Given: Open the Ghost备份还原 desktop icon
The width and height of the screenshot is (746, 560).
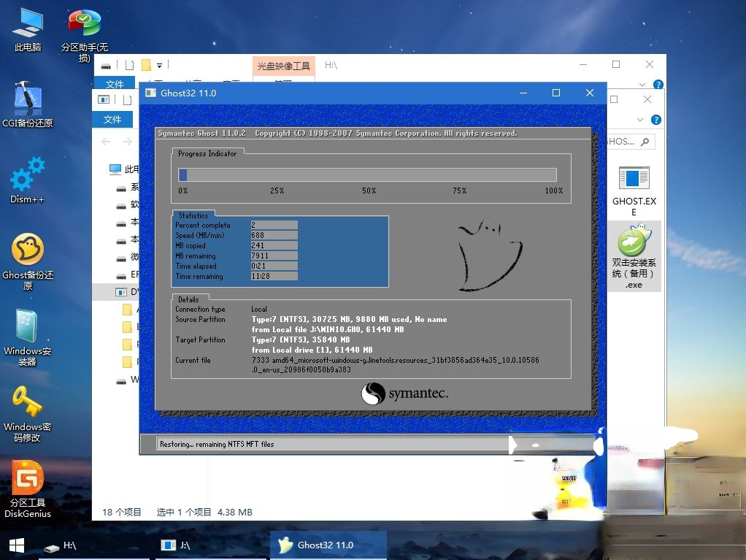Looking at the screenshot, I should pos(28,261).
